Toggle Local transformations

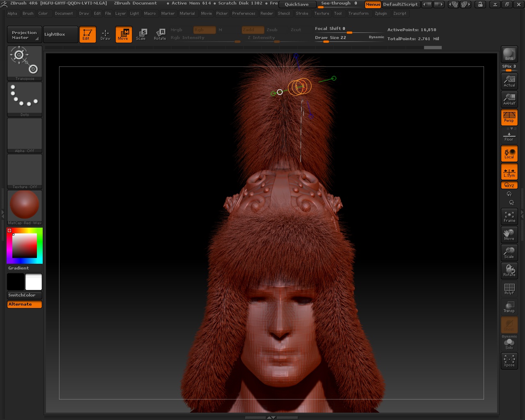pyautogui.click(x=509, y=154)
